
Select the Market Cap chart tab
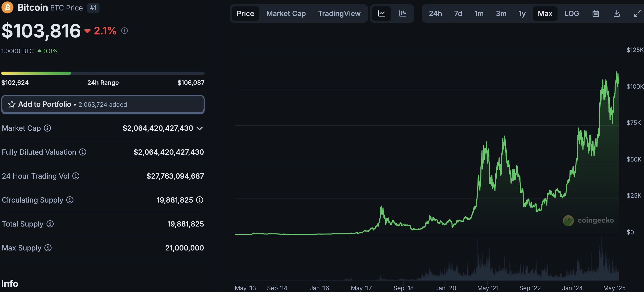click(x=286, y=14)
